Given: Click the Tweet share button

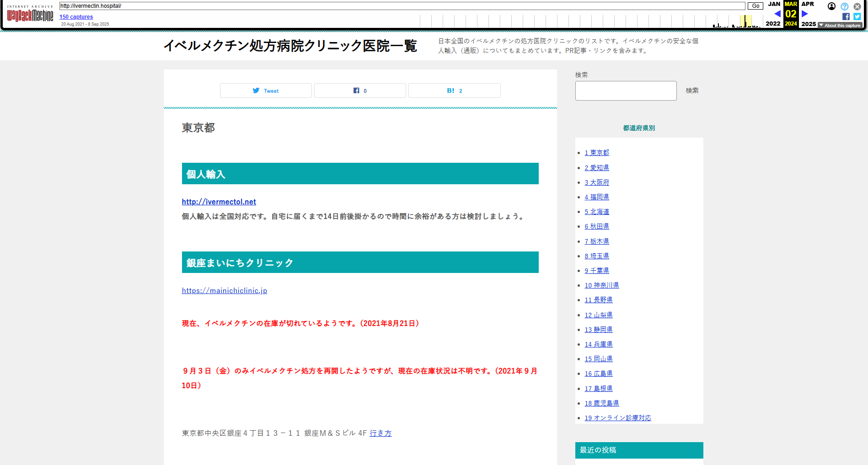Looking at the screenshot, I should coord(266,91).
